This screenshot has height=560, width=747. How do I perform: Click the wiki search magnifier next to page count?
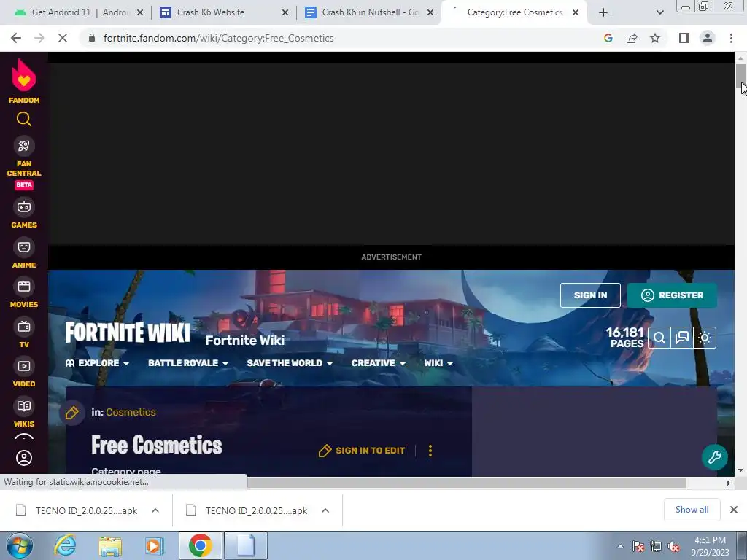[659, 338]
